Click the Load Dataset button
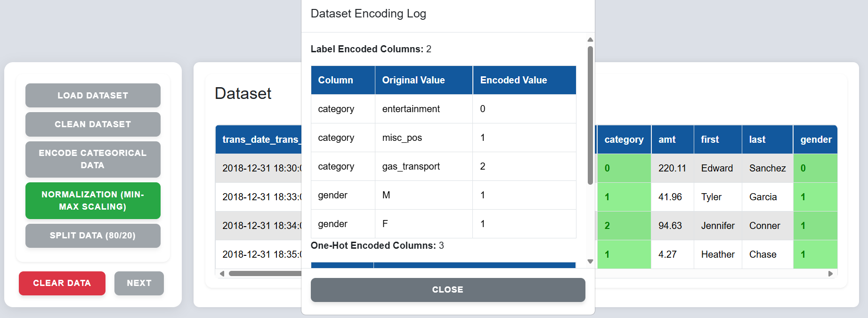Image resolution: width=868 pixels, height=318 pixels. tap(93, 96)
